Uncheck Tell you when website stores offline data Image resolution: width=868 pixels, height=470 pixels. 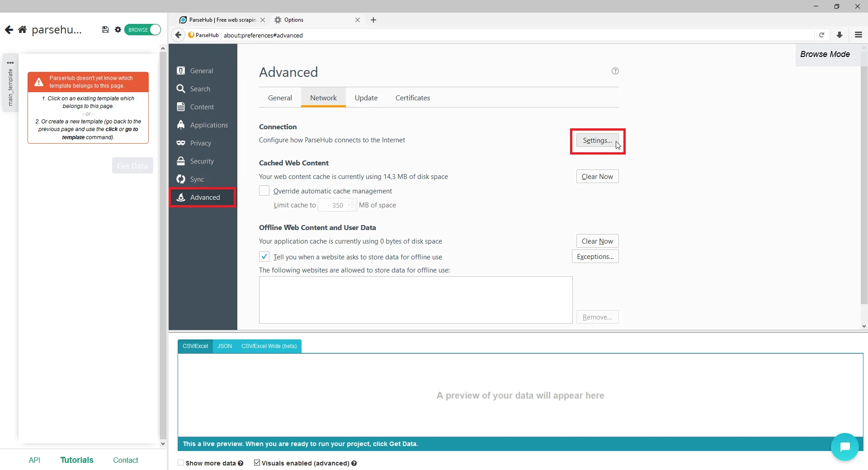coord(264,257)
